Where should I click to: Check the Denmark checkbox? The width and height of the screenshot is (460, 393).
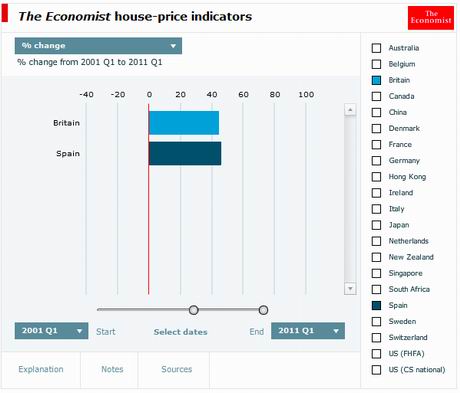pos(376,128)
